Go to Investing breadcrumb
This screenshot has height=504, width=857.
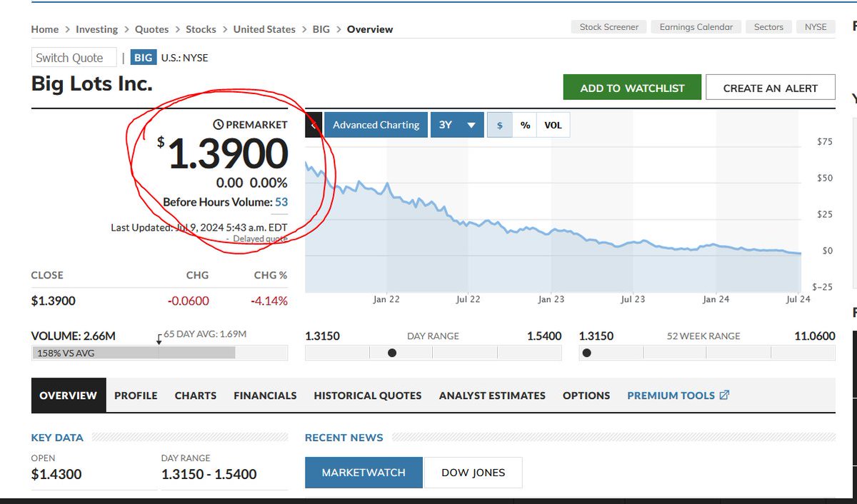coord(97,29)
